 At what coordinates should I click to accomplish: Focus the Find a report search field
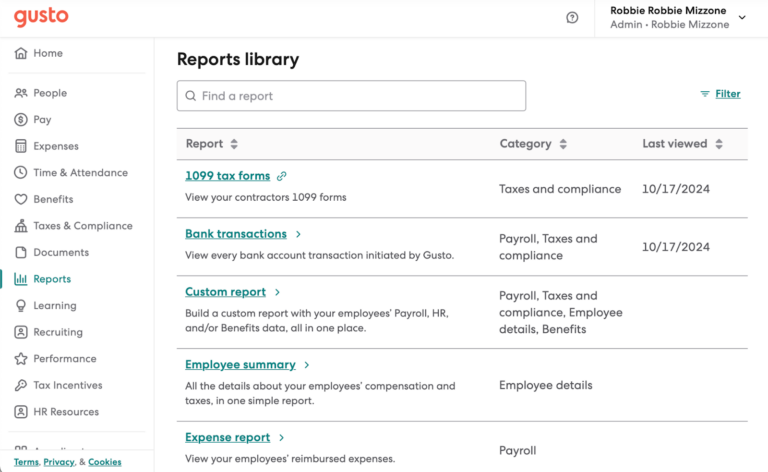tap(351, 96)
